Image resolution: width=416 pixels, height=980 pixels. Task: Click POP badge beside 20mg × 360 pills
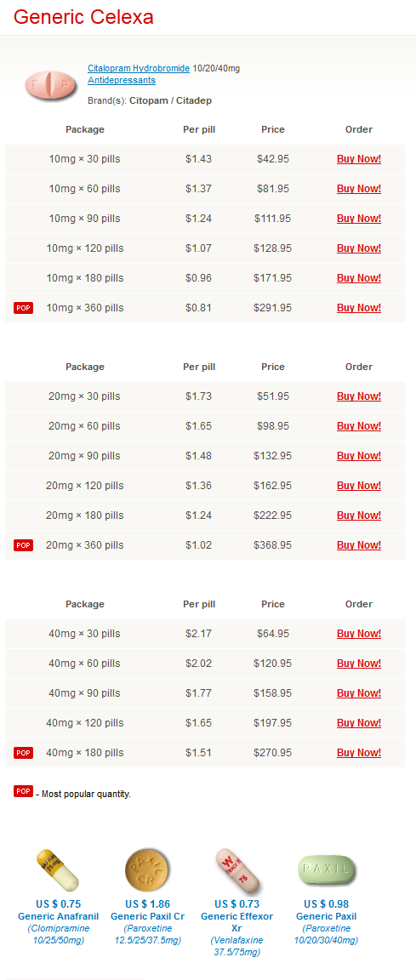23,545
